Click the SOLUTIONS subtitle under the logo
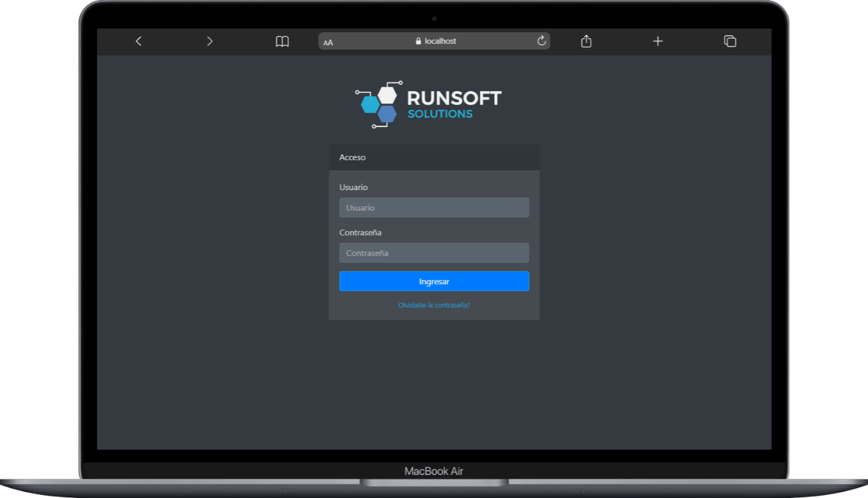This screenshot has width=868, height=498. coord(440,114)
